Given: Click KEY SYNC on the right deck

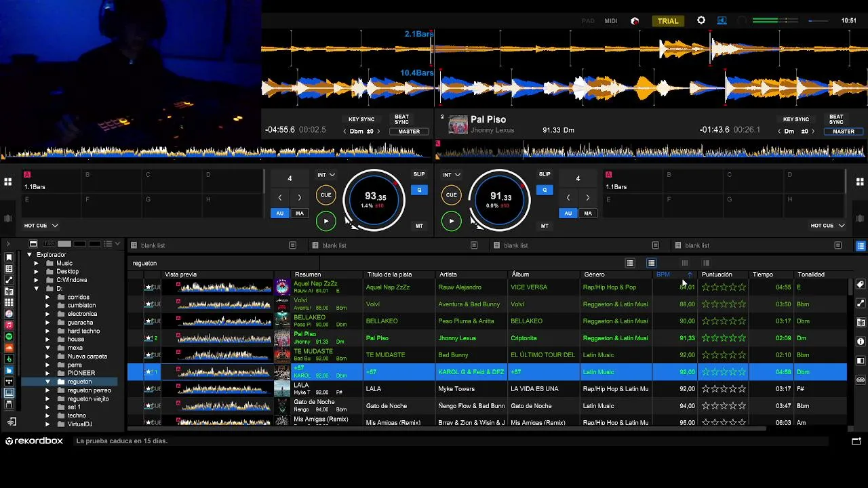Looking at the screenshot, I should pos(796,119).
